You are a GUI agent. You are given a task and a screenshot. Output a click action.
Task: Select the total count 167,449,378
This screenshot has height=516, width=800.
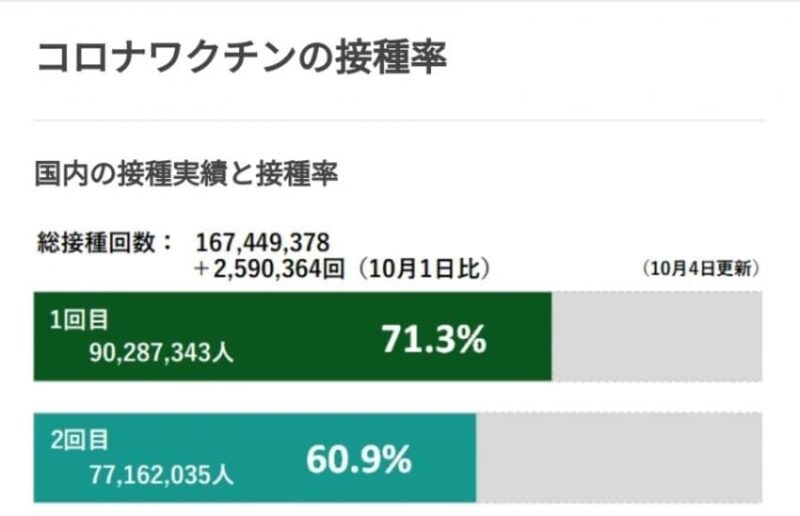click(263, 242)
